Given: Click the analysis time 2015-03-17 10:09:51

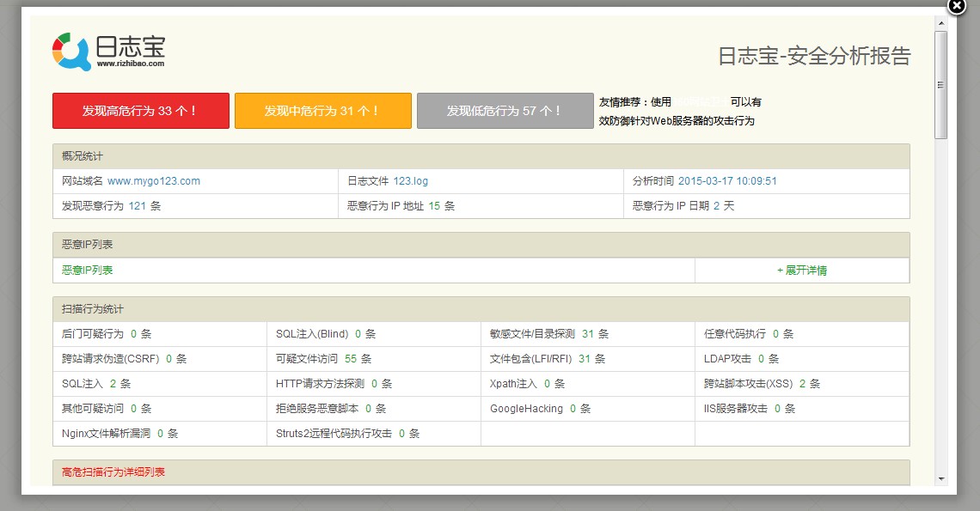Looking at the screenshot, I should pyautogui.click(x=727, y=181).
